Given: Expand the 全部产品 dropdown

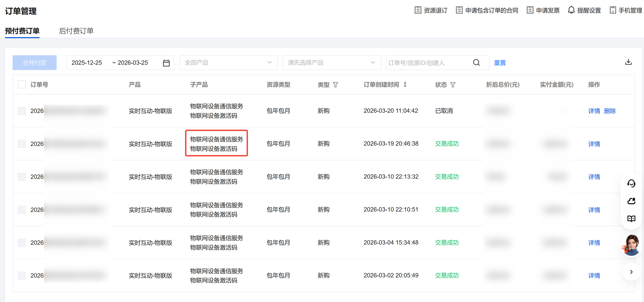Looking at the screenshot, I should point(228,63).
